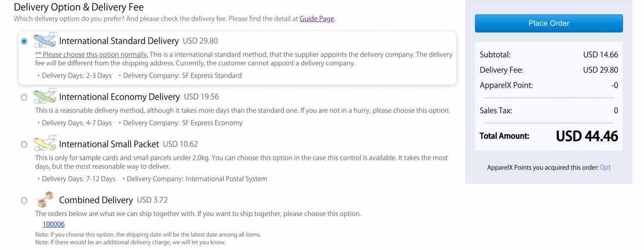Click the blue airplane Standard Delivery icon
Viewport: 644px width, 250px height.
[x=45, y=40]
